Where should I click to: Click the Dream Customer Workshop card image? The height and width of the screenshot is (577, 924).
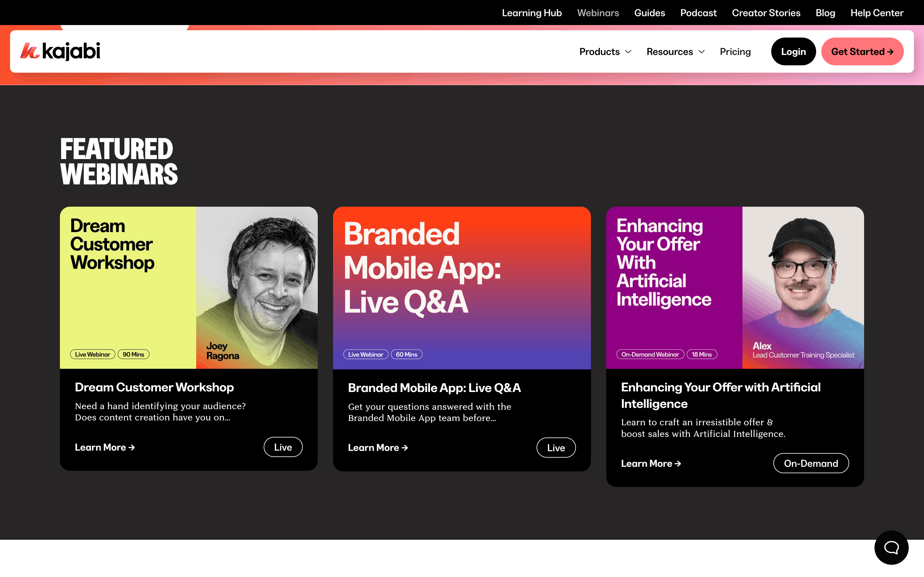pos(189,288)
